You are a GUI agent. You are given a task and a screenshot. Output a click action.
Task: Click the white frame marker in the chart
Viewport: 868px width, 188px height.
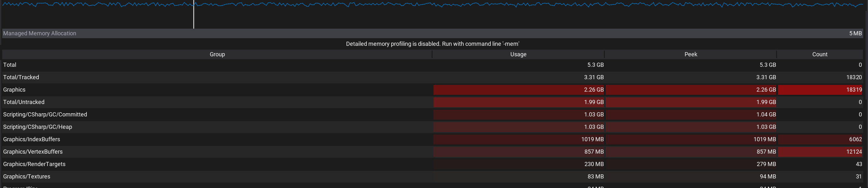click(x=194, y=15)
